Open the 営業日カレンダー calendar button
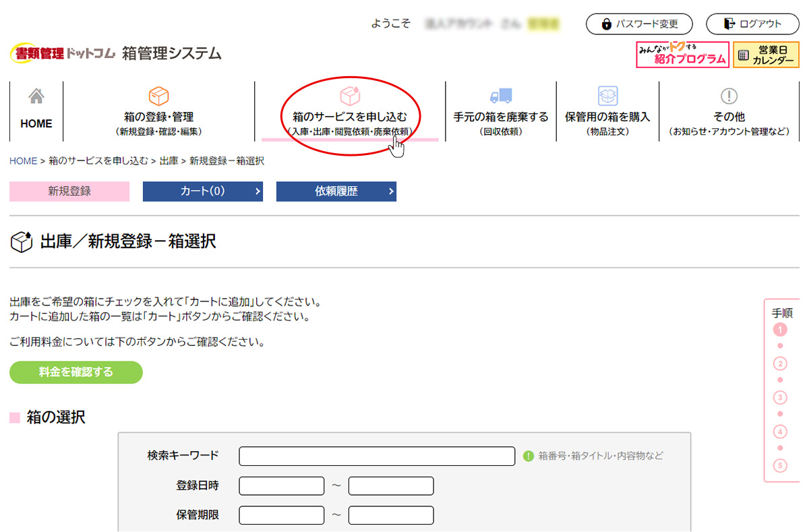The height and width of the screenshot is (532, 809). pyautogui.click(x=765, y=55)
